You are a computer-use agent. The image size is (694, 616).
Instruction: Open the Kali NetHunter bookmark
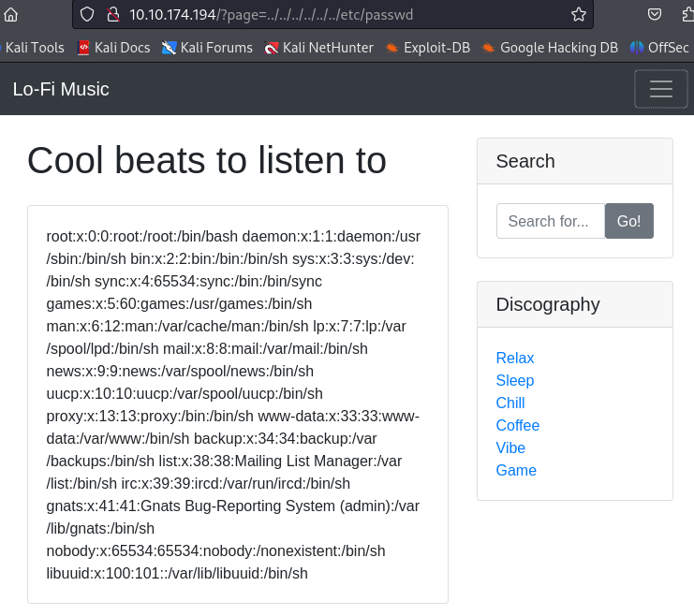[318, 48]
